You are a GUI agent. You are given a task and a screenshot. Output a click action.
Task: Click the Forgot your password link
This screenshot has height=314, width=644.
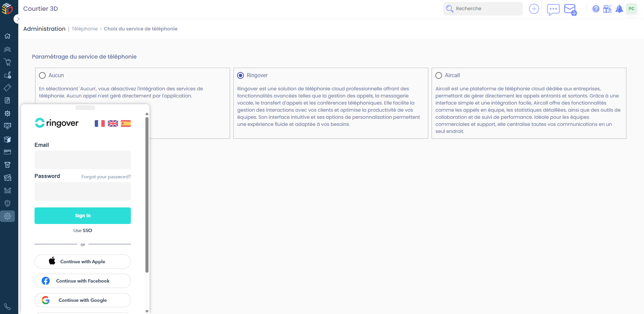106,177
